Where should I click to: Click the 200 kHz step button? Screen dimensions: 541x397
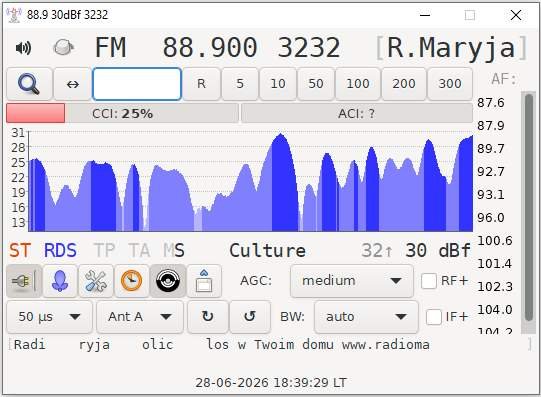(x=404, y=84)
